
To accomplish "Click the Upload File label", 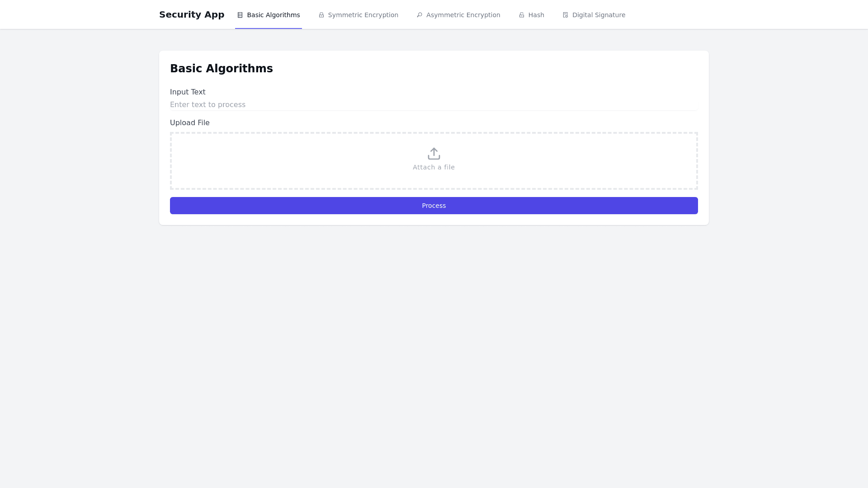I will point(189,123).
